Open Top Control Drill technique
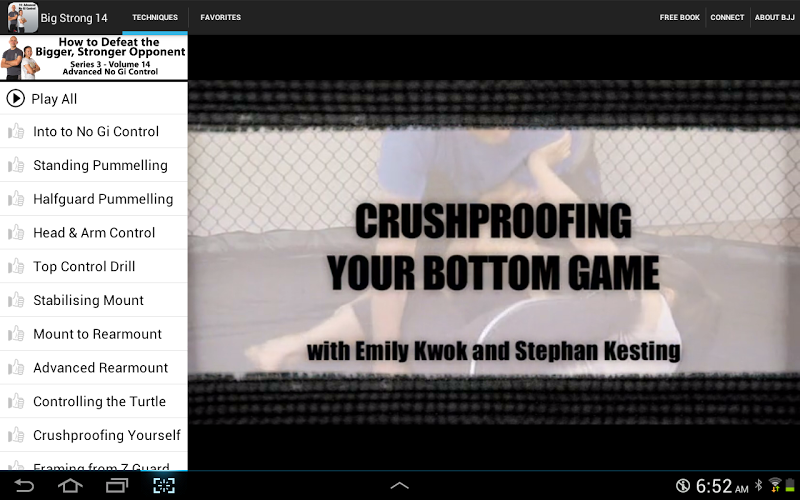This screenshot has height=500, width=800. coord(84,266)
